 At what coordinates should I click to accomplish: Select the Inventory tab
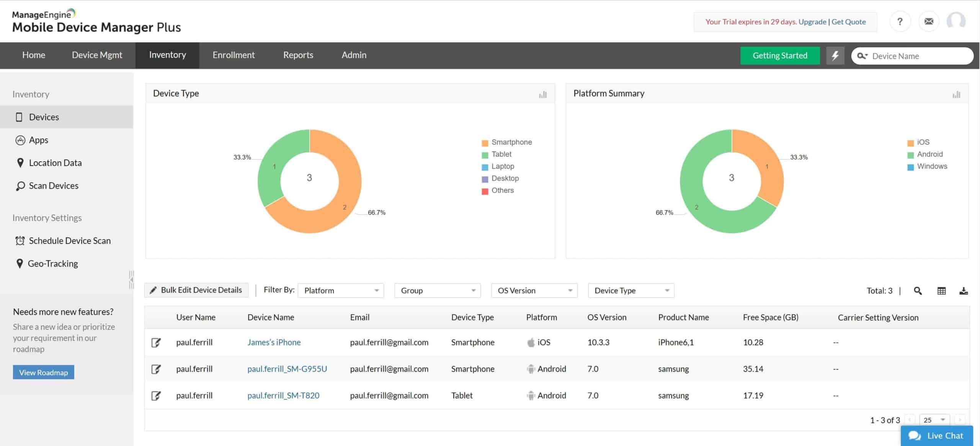tap(167, 55)
